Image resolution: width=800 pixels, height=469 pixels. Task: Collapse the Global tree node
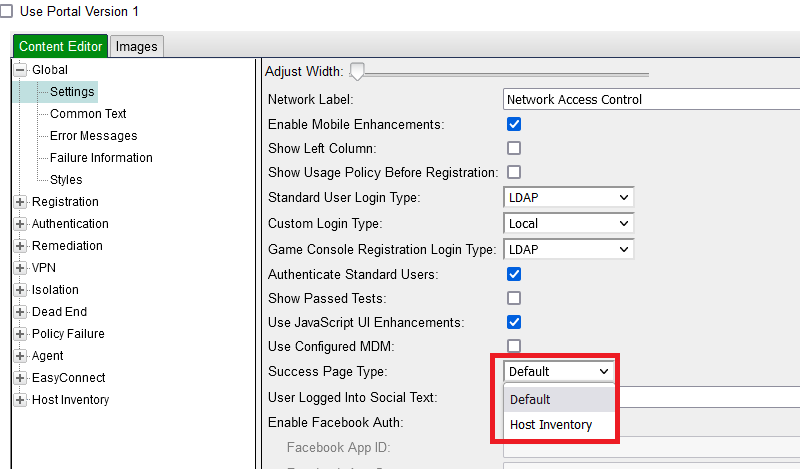point(20,70)
